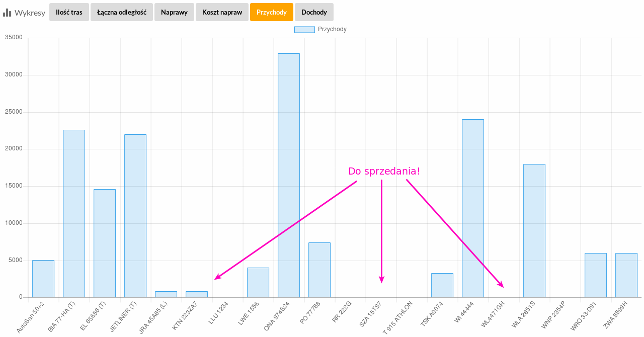Click the 5000 y-axis value

click(x=15, y=261)
